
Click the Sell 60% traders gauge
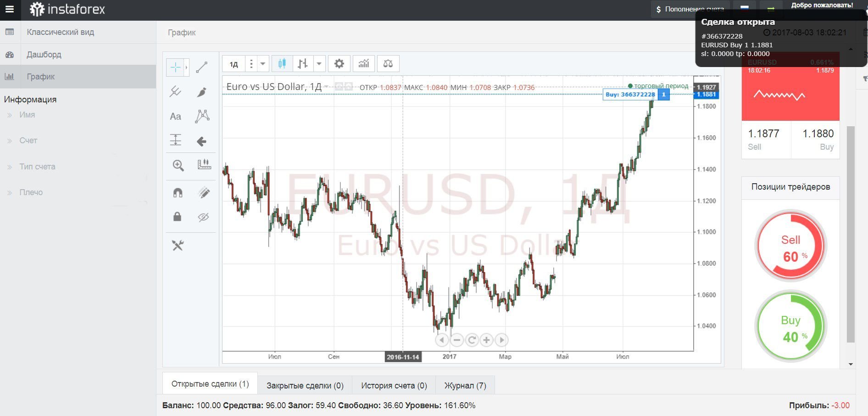[790, 245]
